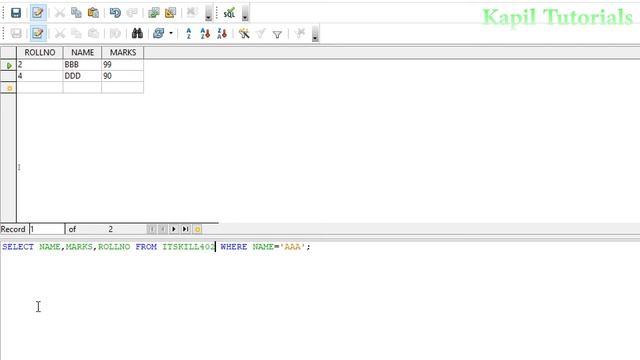The width and height of the screenshot is (640, 360).
Task: Open overflow arrow ending the table data toolbar
Action: pos(315,34)
